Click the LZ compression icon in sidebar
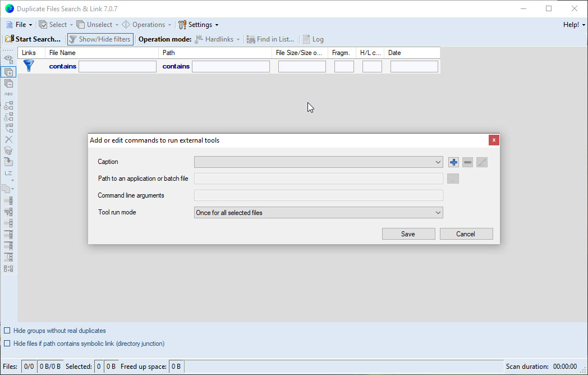Image resolution: width=588 pixels, height=375 pixels. tap(8, 173)
